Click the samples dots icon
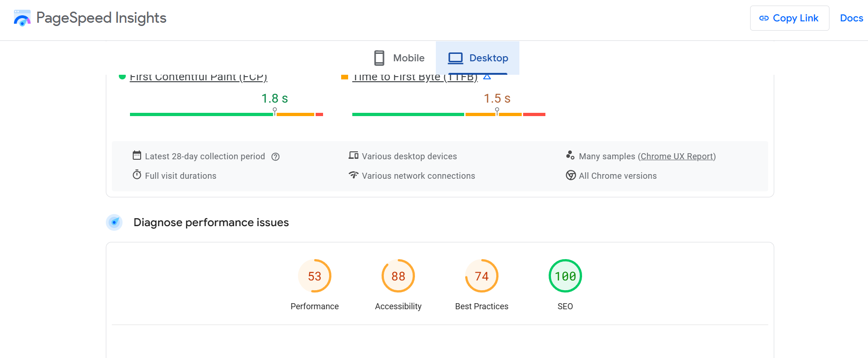 pyautogui.click(x=570, y=156)
